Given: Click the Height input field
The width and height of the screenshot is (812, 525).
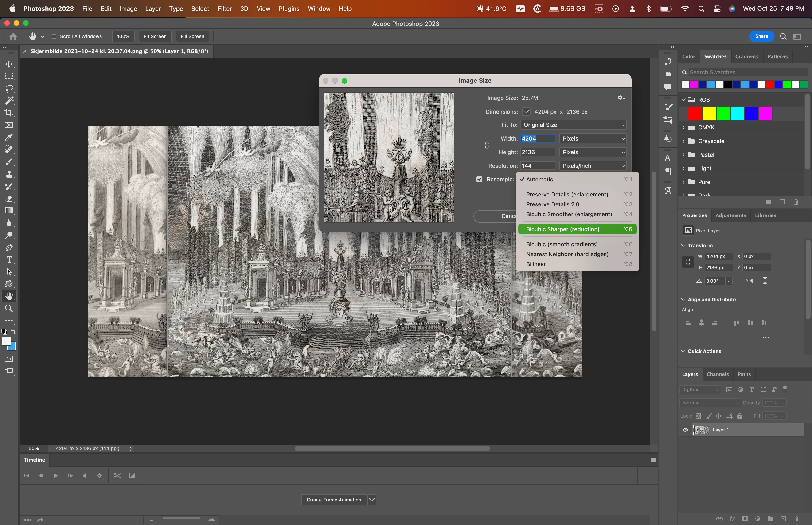Looking at the screenshot, I should coord(537,152).
